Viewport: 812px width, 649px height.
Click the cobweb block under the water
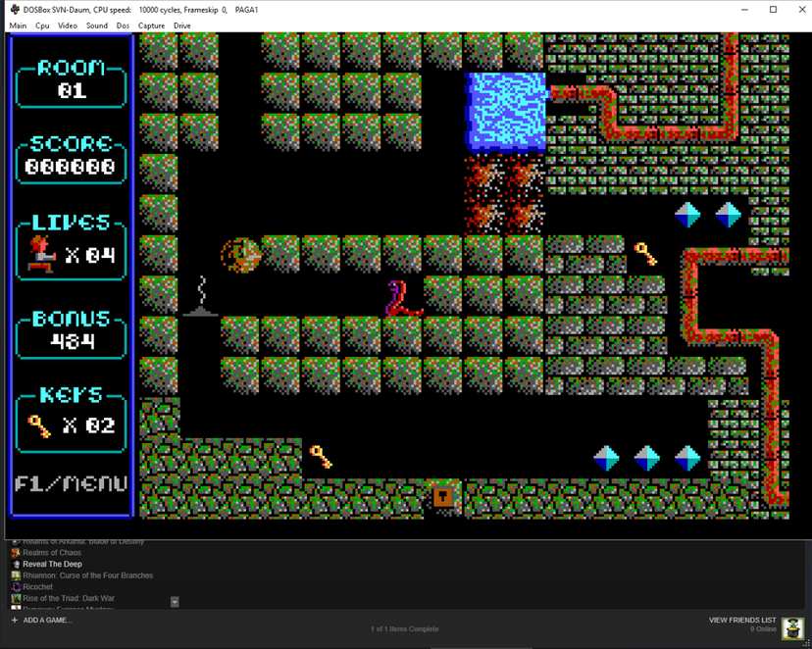pos(505,193)
